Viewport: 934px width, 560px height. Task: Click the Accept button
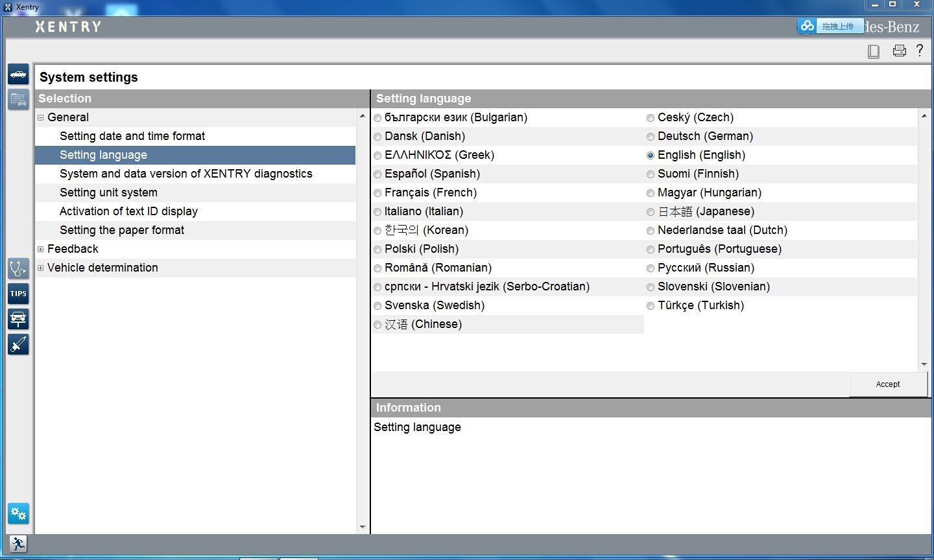[x=888, y=384]
